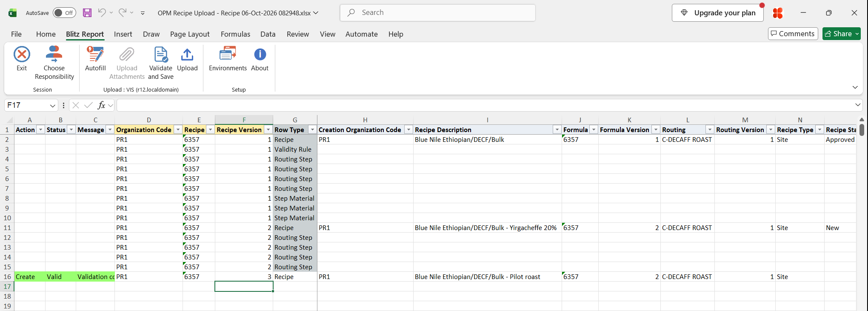Click the Insert Function fx icon
Viewport: 868px width, 311px height.
click(x=101, y=105)
